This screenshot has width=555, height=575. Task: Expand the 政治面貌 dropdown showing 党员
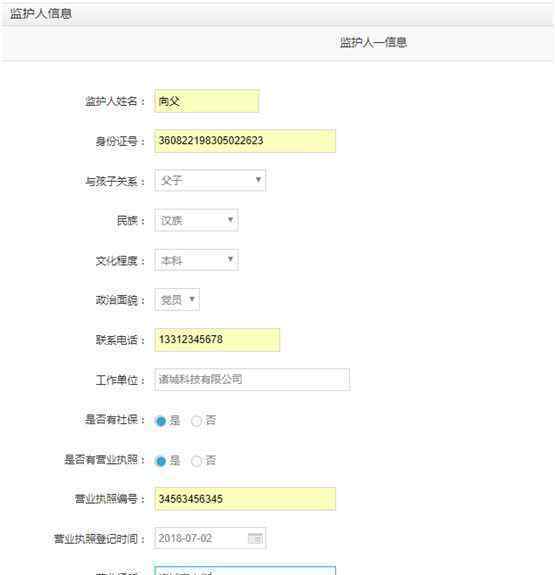[177, 300]
